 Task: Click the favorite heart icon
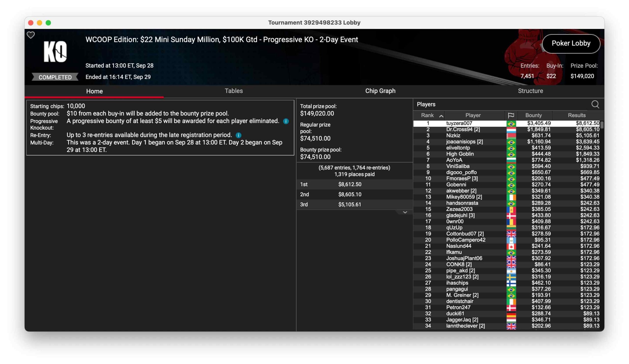[31, 35]
